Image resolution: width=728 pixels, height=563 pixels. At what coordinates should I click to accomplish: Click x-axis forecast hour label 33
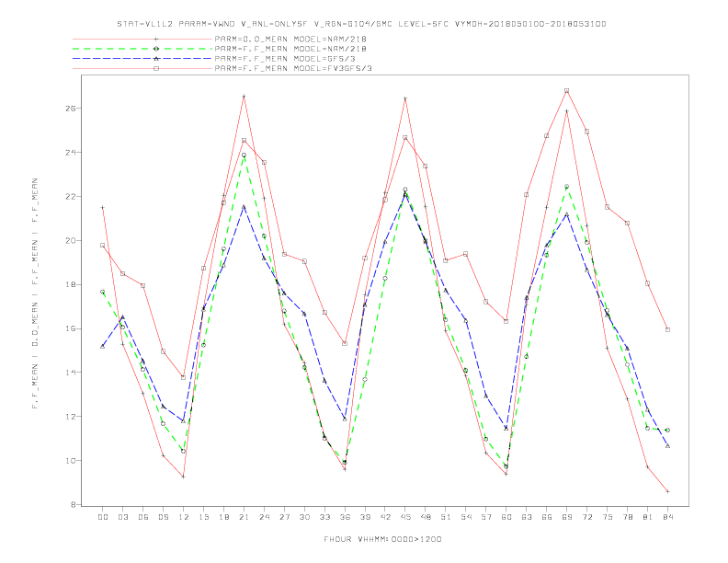point(324,517)
